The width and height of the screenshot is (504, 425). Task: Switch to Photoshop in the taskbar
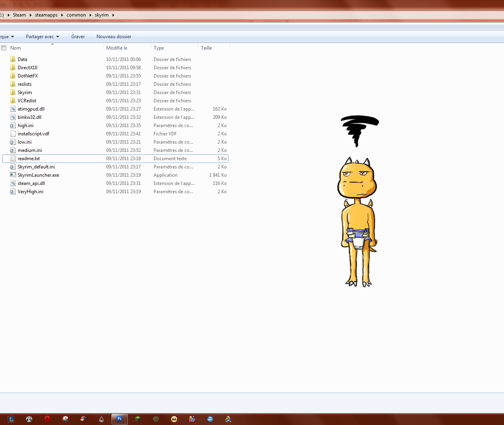[x=120, y=419]
